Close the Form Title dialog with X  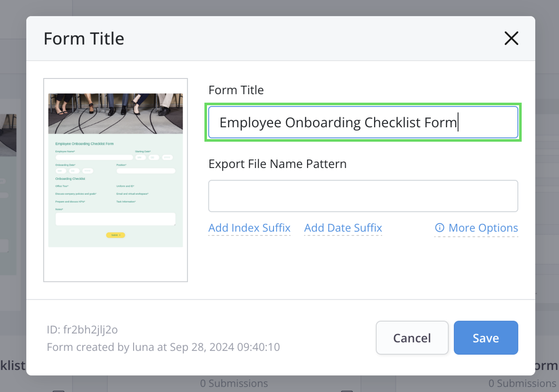pos(511,38)
